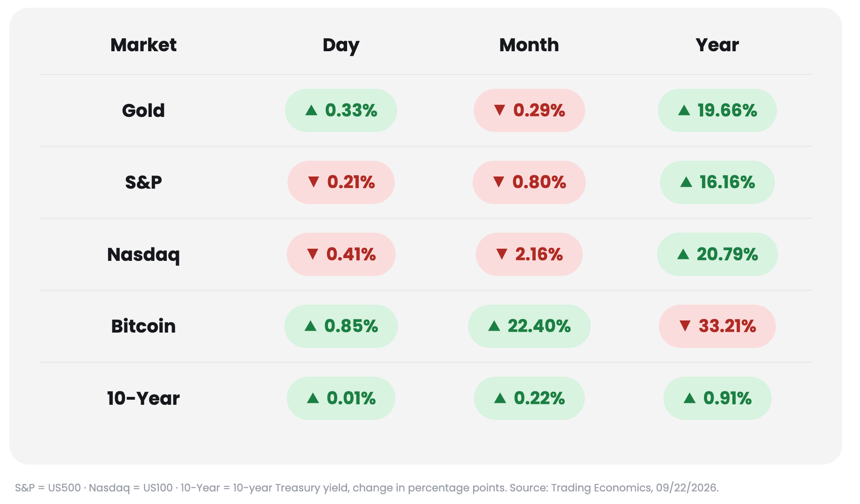Click the Nasdaq row label
This screenshot has height=504, width=860.
click(x=143, y=255)
